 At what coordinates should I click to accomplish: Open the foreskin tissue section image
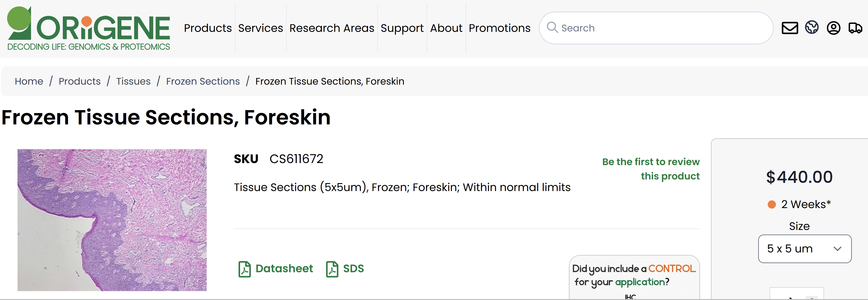(x=112, y=220)
